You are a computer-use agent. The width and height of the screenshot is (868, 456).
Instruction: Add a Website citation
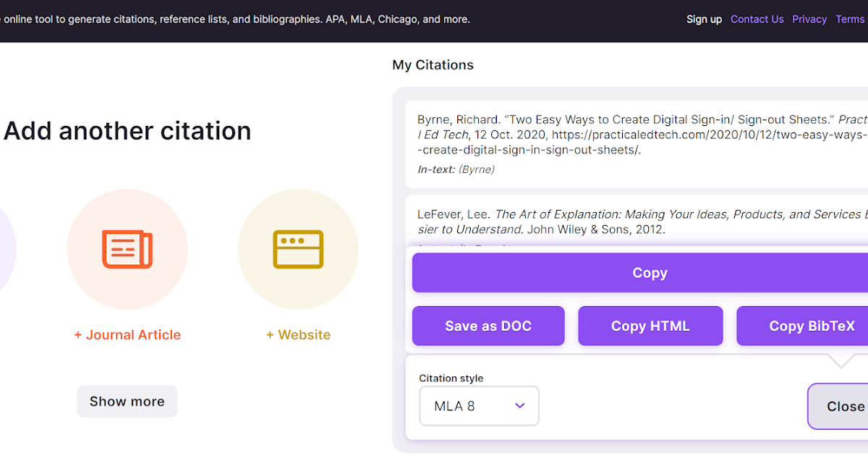(298, 334)
